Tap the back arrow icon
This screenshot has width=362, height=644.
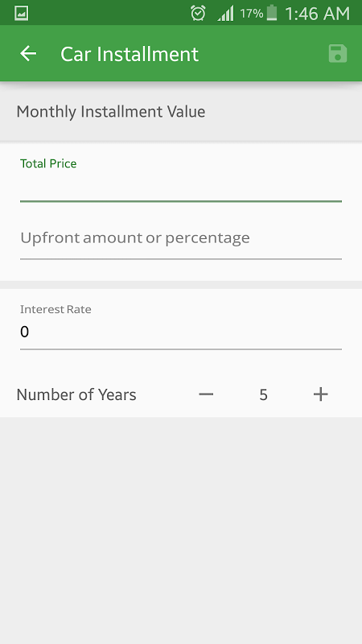[x=28, y=53]
